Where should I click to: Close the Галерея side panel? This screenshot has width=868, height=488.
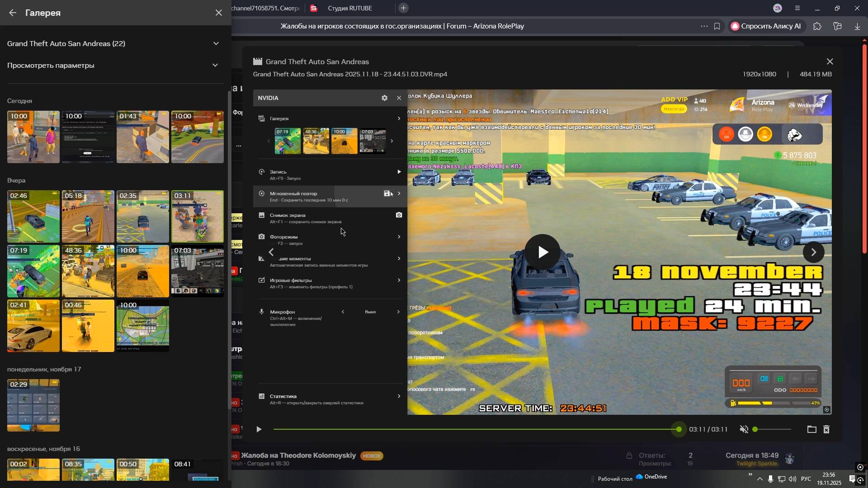(219, 13)
